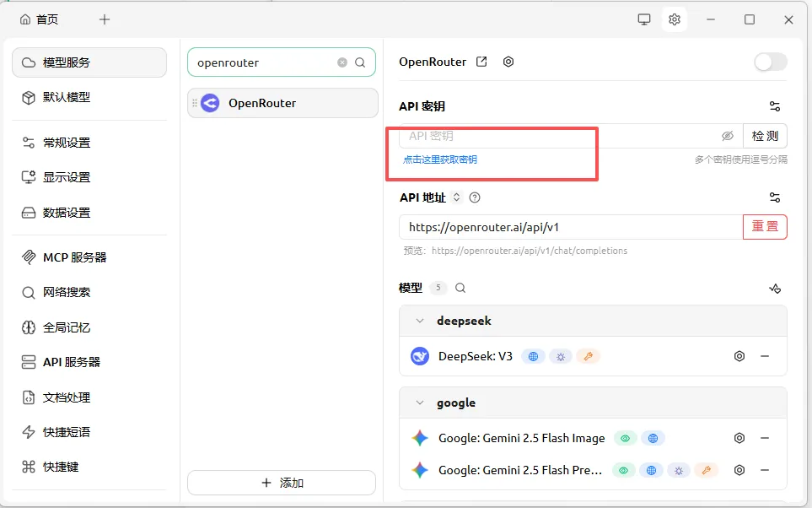Click 点击这里获取密钥 link
Image resolution: width=812 pixels, height=508 pixels.
pos(440,159)
